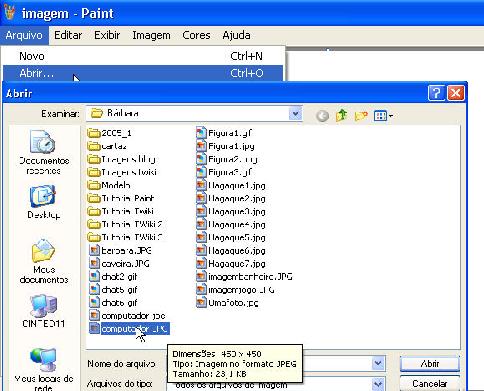Expand the Examinar folder dropdown
This screenshot has width=484, height=391.
click(295, 114)
